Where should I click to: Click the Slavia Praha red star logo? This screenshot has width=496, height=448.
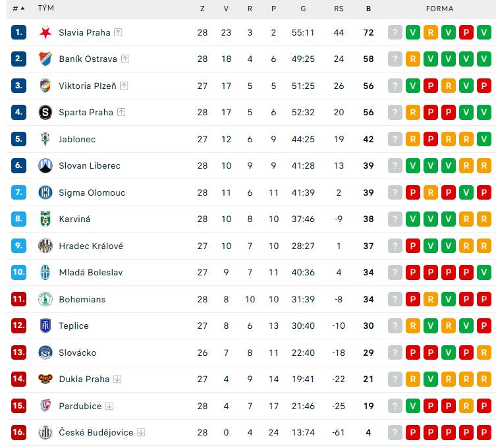(45, 32)
